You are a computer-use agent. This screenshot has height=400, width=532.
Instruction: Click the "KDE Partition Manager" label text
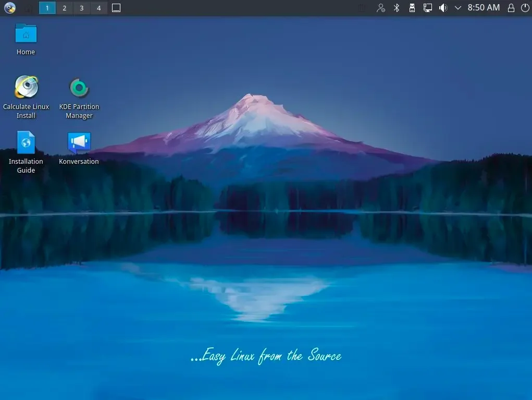(x=79, y=111)
